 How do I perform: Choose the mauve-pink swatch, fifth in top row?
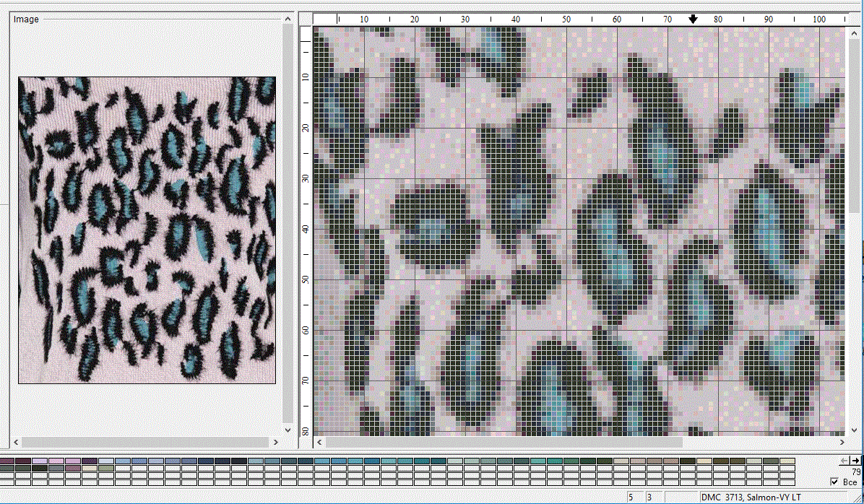pos(73,461)
